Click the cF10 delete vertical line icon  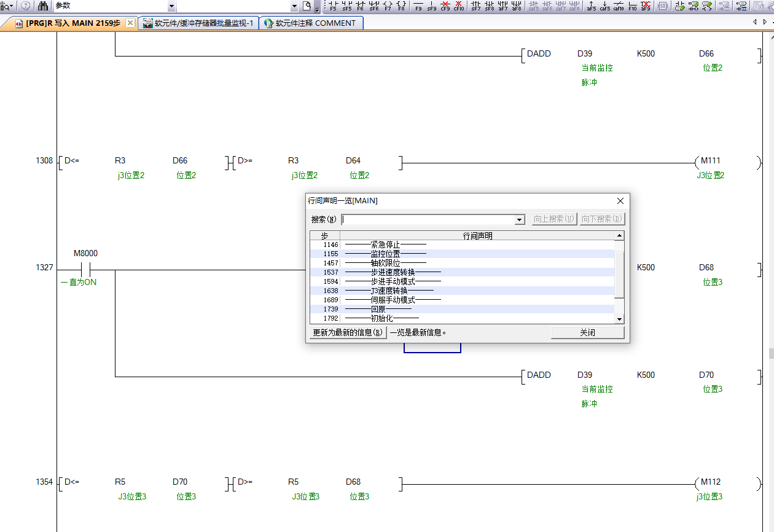(x=459, y=6)
